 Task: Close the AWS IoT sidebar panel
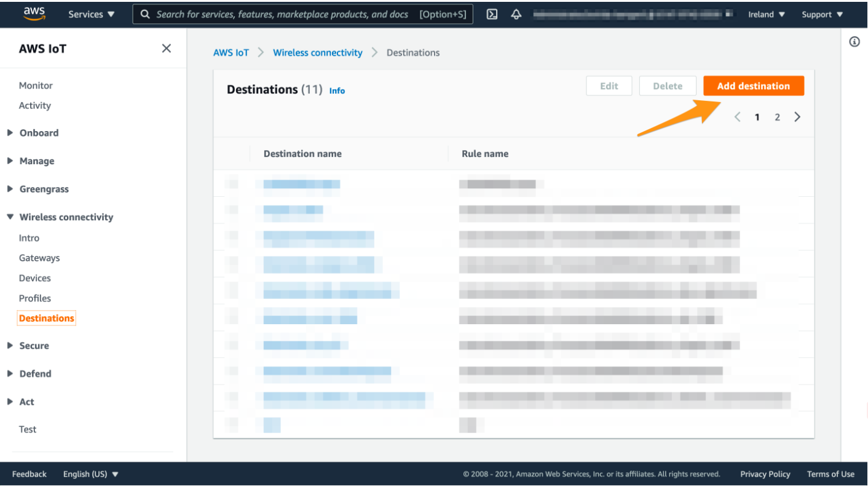pyautogui.click(x=166, y=49)
